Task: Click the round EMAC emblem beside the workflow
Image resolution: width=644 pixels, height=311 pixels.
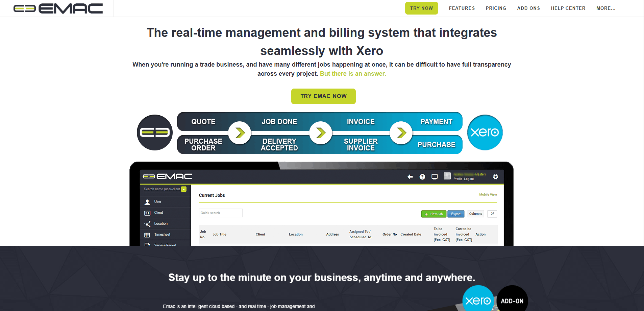Action: tap(155, 133)
